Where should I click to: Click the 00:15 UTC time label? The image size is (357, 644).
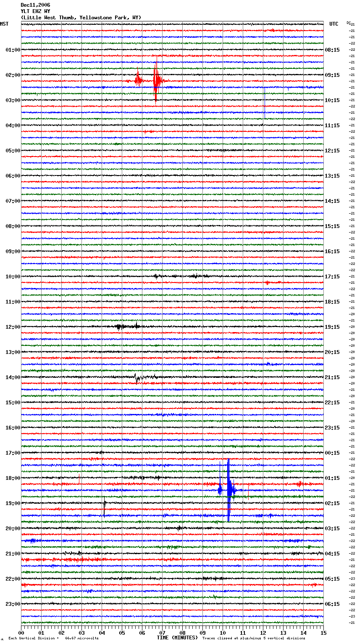click(x=332, y=453)
